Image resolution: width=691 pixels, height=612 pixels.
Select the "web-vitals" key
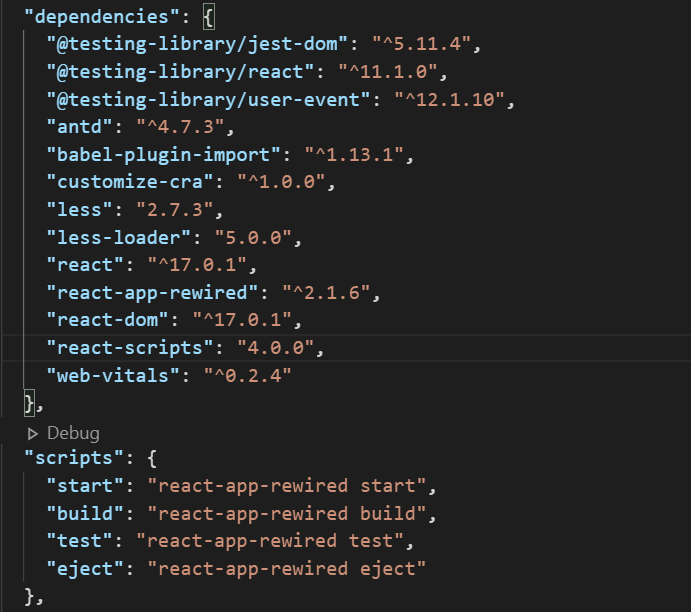113,376
